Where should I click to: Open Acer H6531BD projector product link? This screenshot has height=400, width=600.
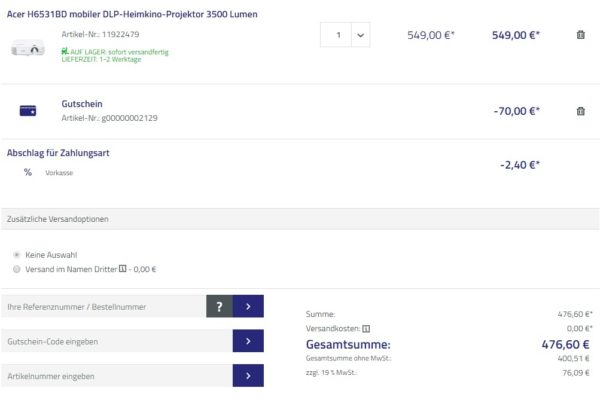point(131,15)
